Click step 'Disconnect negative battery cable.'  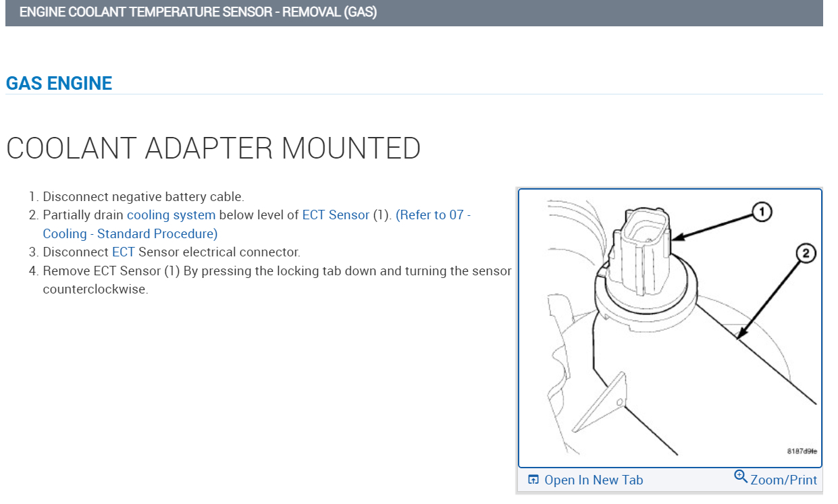point(143,197)
